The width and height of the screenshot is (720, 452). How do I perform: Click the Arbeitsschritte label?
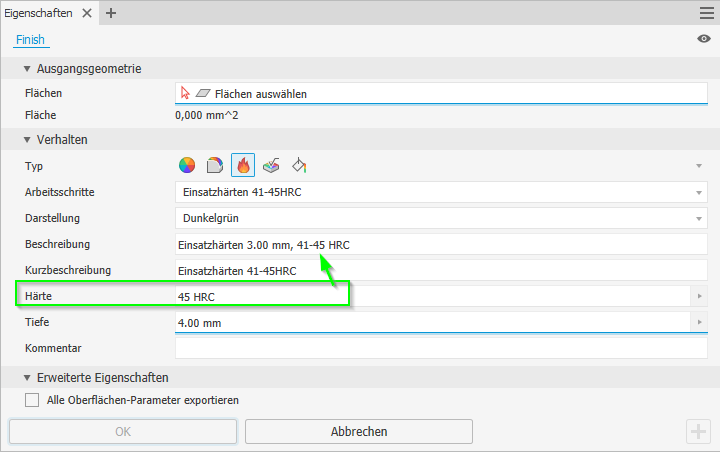tap(60, 192)
